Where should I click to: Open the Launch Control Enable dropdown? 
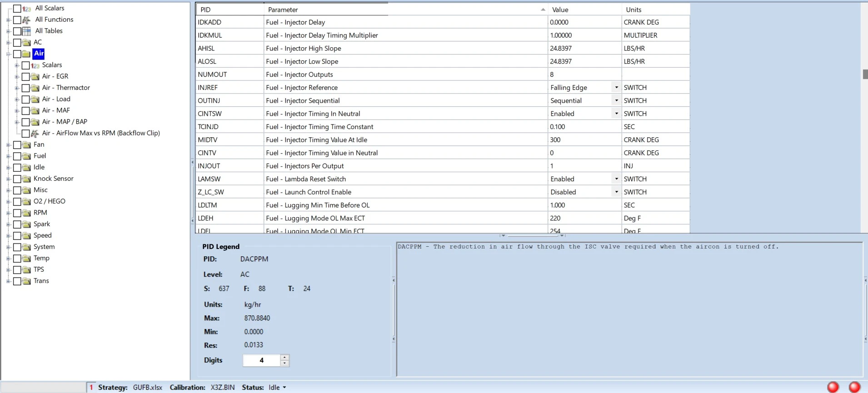coord(616,192)
